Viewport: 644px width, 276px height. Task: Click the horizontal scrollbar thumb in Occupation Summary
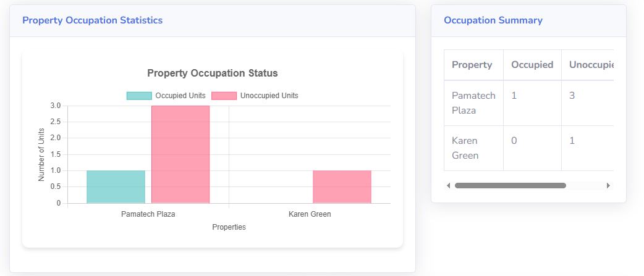tap(510, 185)
